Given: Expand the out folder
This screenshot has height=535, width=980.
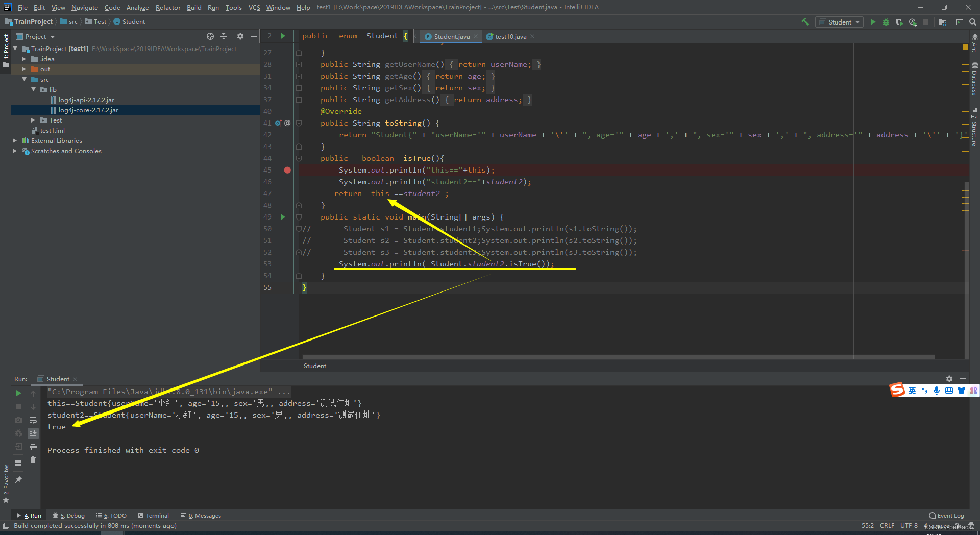Looking at the screenshot, I should pos(24,69).
